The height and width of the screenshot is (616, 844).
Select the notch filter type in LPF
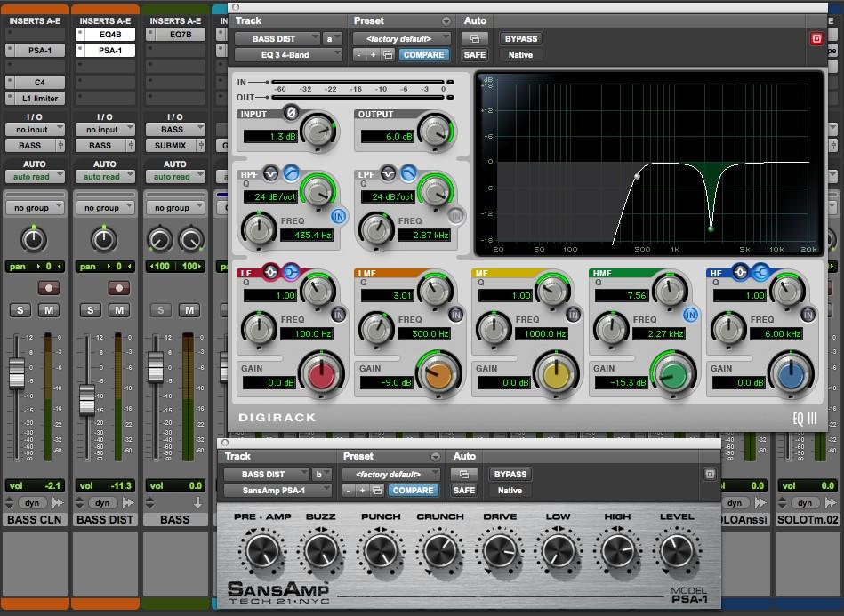[x=388, y=172]
